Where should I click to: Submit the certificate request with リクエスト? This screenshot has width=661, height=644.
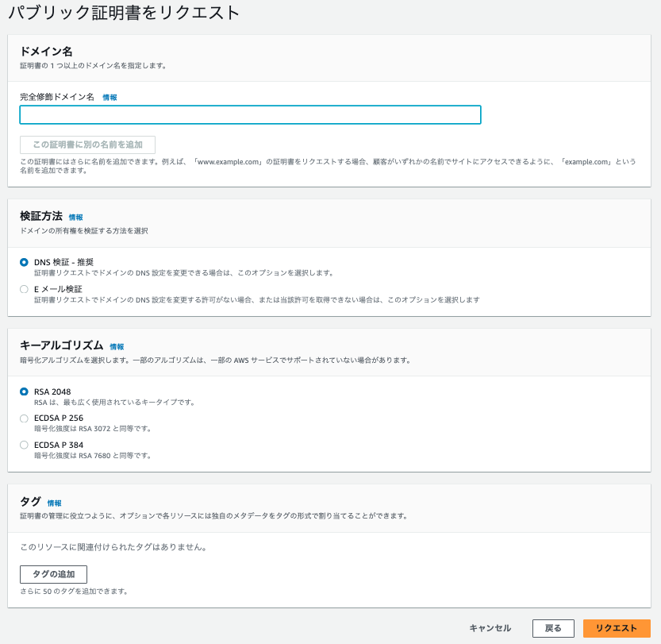615,627
